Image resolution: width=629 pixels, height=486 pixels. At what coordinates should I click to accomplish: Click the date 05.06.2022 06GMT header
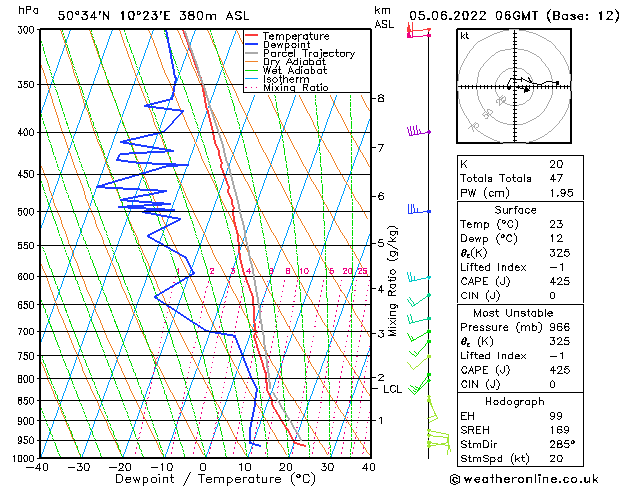click(x=473, y=16)
